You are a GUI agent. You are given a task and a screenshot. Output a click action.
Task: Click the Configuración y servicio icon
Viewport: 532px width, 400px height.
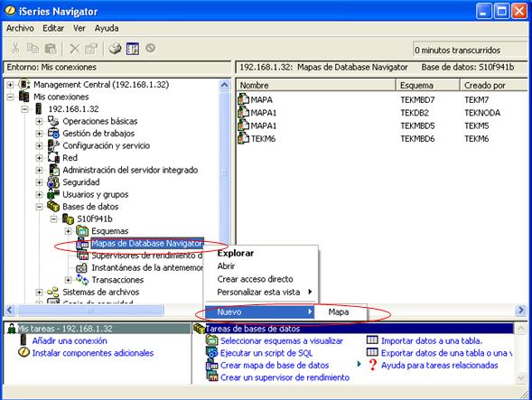click(x=53, y=145)
